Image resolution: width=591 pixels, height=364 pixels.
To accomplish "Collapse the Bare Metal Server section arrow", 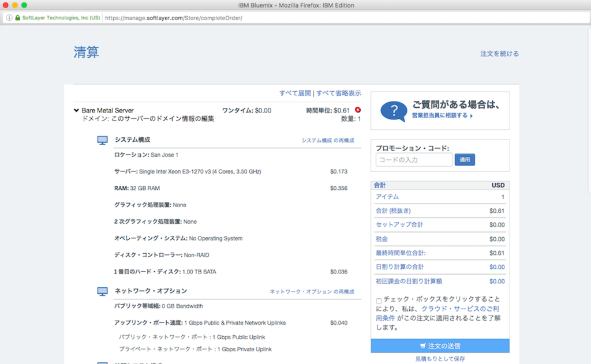I will 77,110.
